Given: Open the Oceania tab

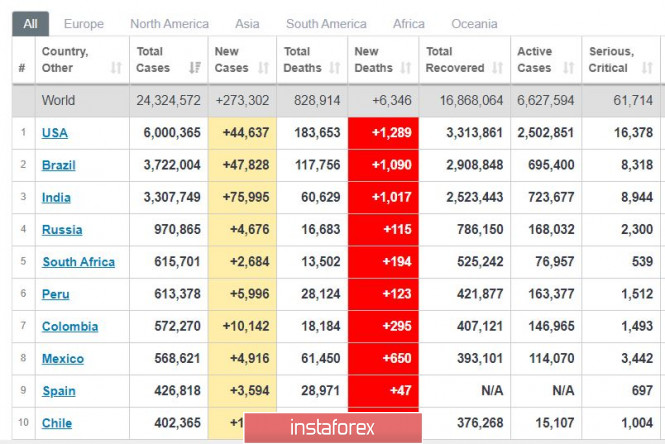Looking at the screenshot, I should coord(476,24).
